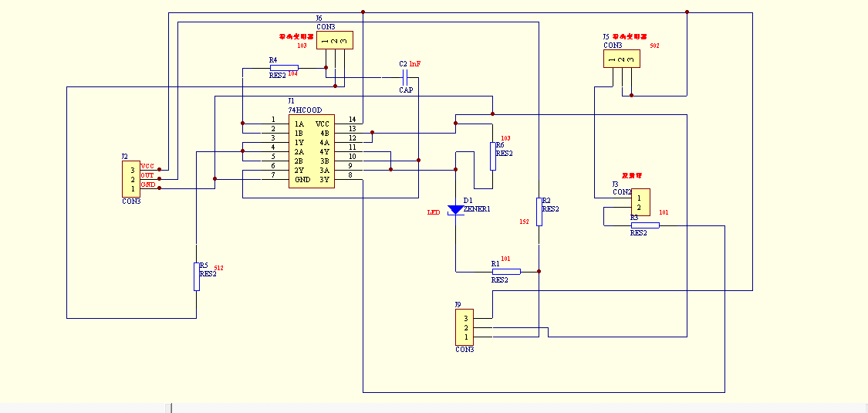Click the red '101' value above R1

tap(505, 259)
